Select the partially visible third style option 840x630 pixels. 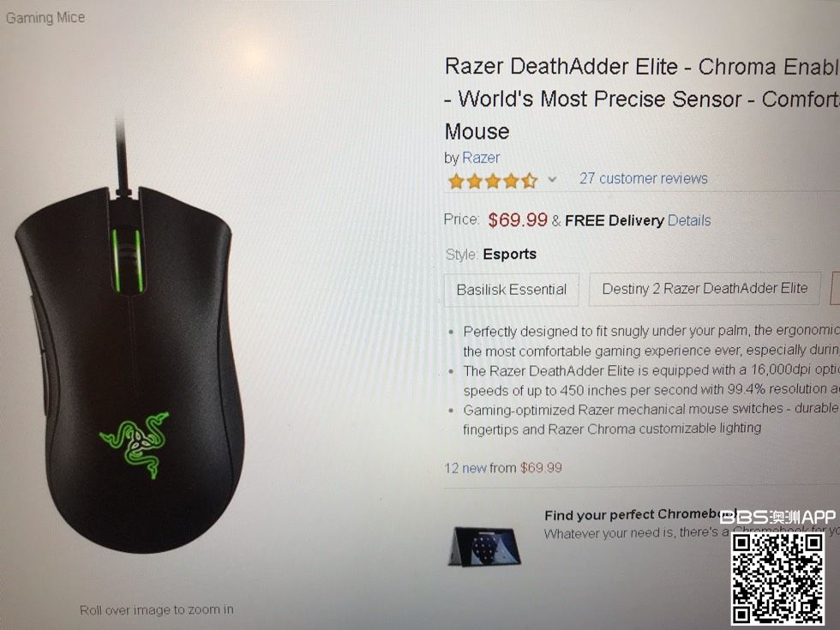[835, 288]
